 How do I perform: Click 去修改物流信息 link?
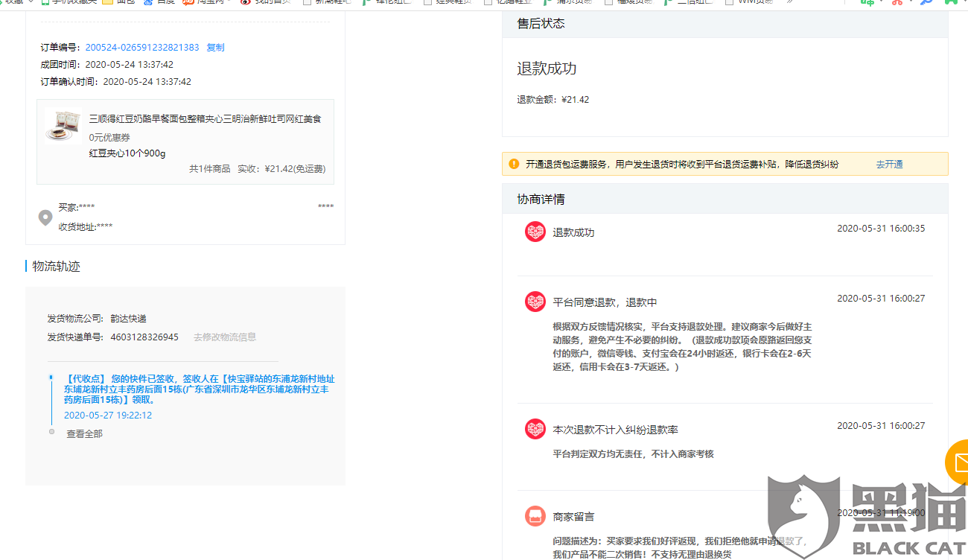[x=225, y=337]
